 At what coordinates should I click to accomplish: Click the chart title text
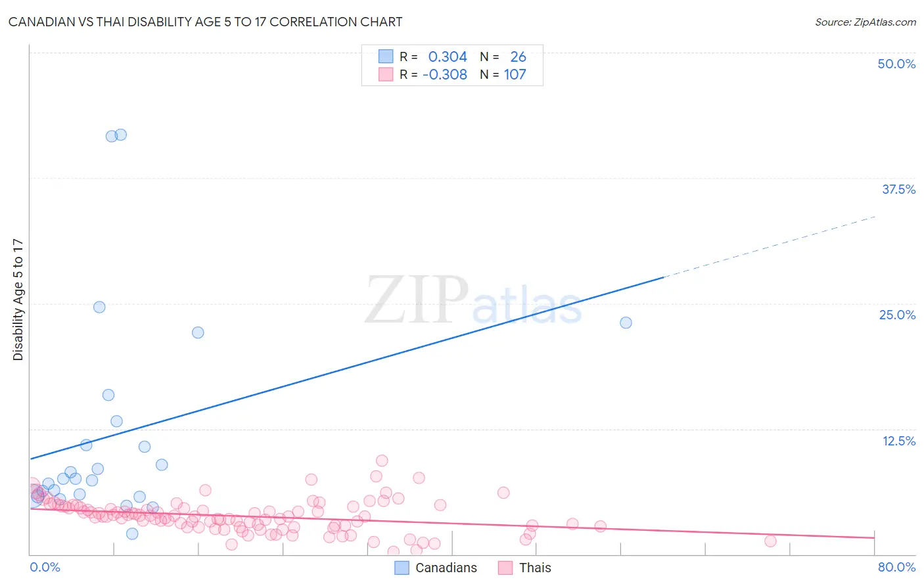point(206,22)
